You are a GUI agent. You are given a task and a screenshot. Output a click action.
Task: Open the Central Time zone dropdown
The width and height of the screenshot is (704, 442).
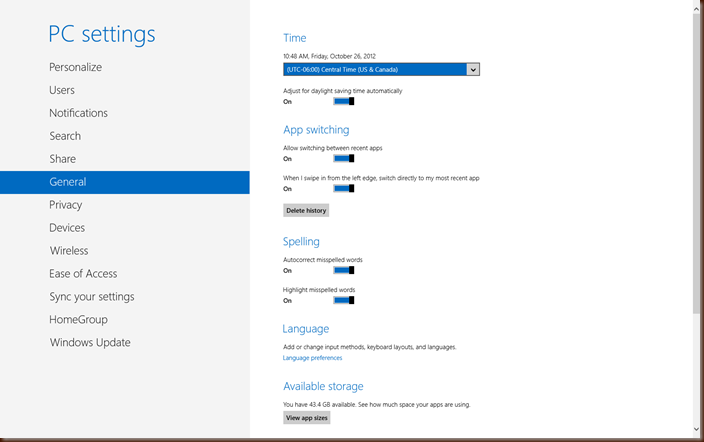pyautogui.click(x=381, y=70)
